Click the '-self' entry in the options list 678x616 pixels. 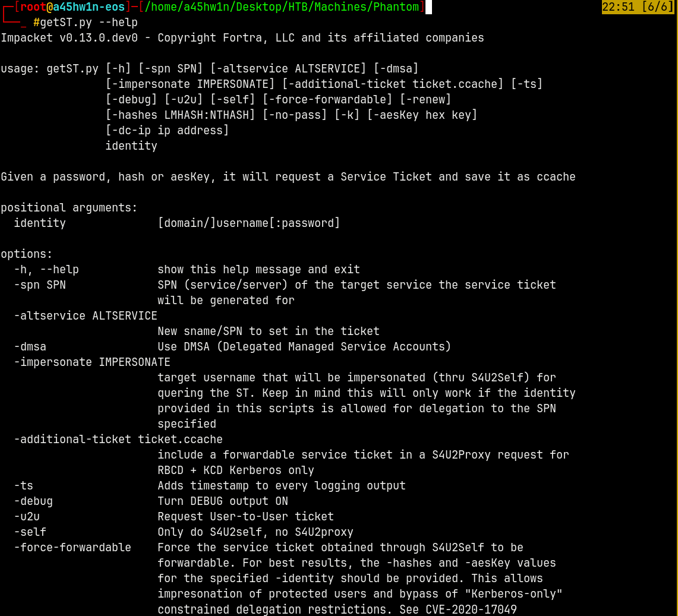tap(30, 532)
